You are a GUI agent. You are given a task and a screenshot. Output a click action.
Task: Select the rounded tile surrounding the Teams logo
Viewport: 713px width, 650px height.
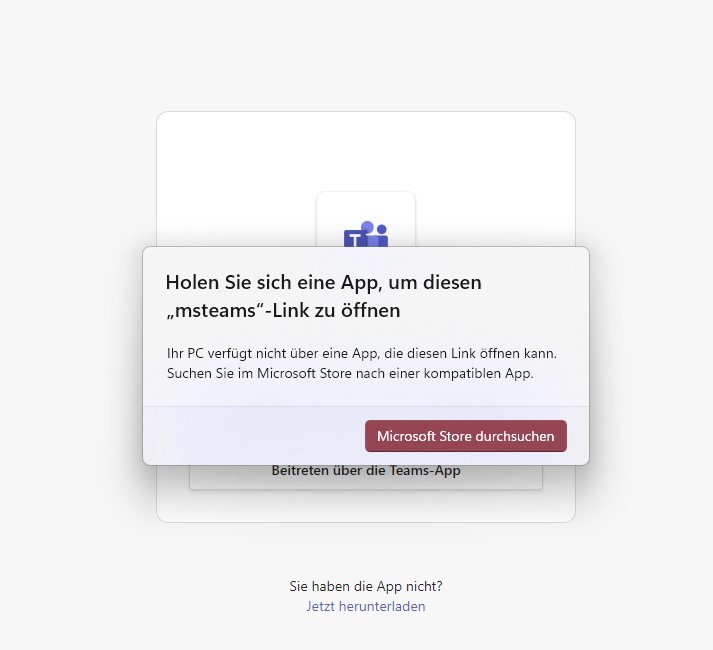coord(366,219)
